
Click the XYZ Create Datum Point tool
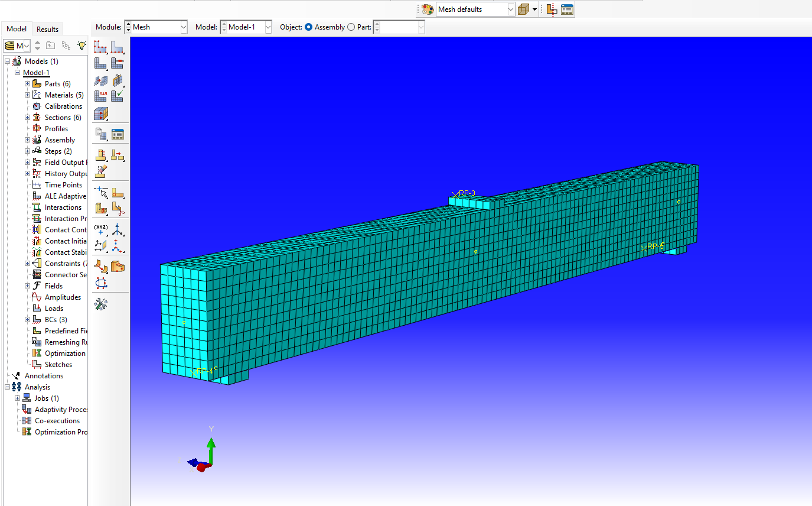point(101,229)
